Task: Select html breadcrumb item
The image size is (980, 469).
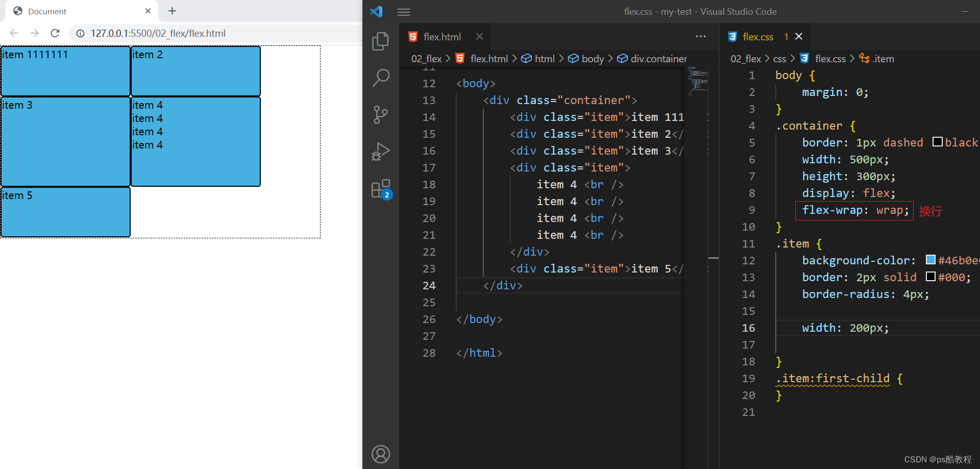Action: [538, 59]
